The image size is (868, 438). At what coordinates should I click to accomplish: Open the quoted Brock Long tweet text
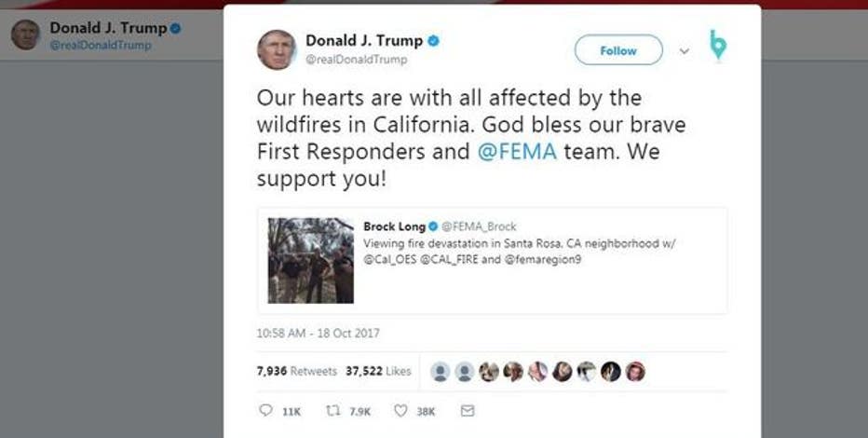[x=520, y=252]
